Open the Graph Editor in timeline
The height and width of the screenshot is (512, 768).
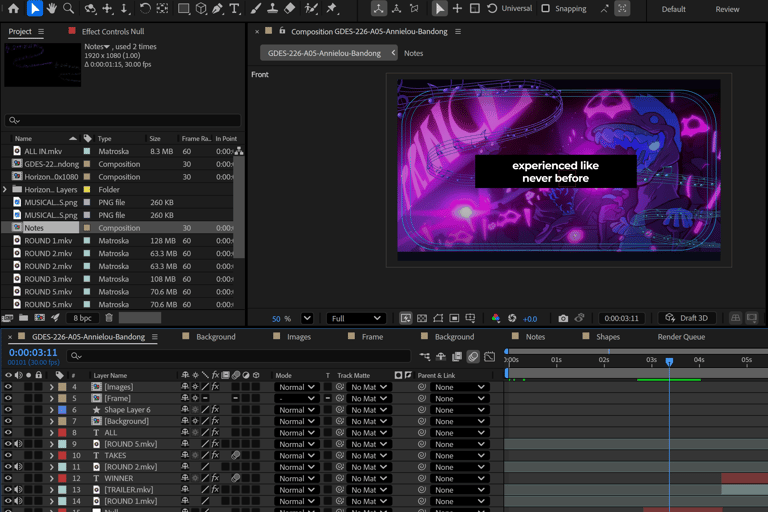(x=489, y=357)
